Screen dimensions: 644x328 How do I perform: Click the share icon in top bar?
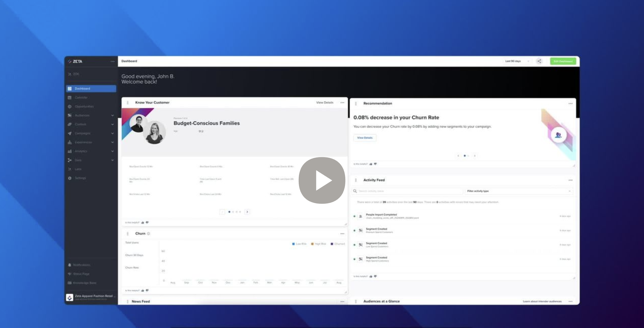539,61
